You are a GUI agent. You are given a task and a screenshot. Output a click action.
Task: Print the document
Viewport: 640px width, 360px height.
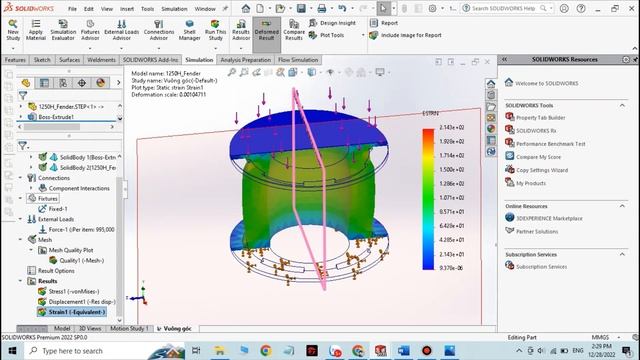coord(322,8)
